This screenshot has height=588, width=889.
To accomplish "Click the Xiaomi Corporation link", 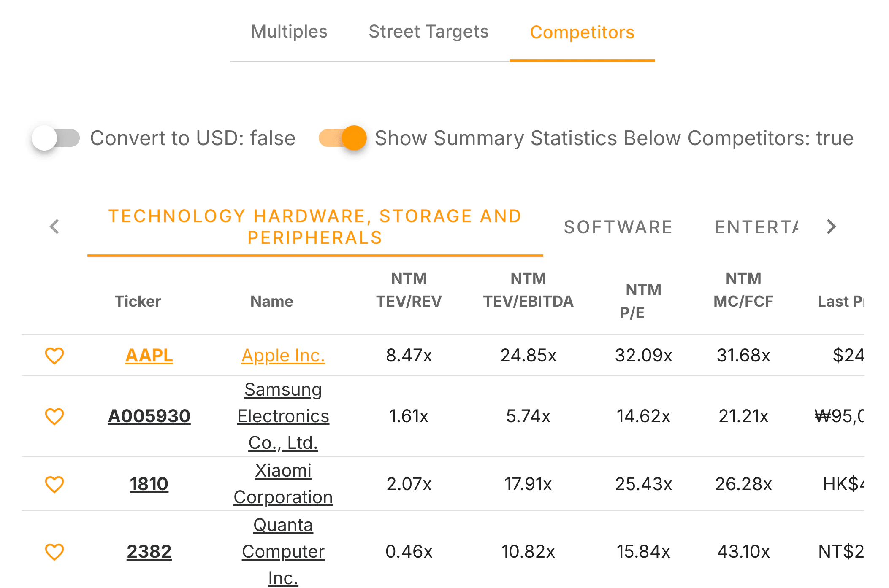I will [283, 484].
